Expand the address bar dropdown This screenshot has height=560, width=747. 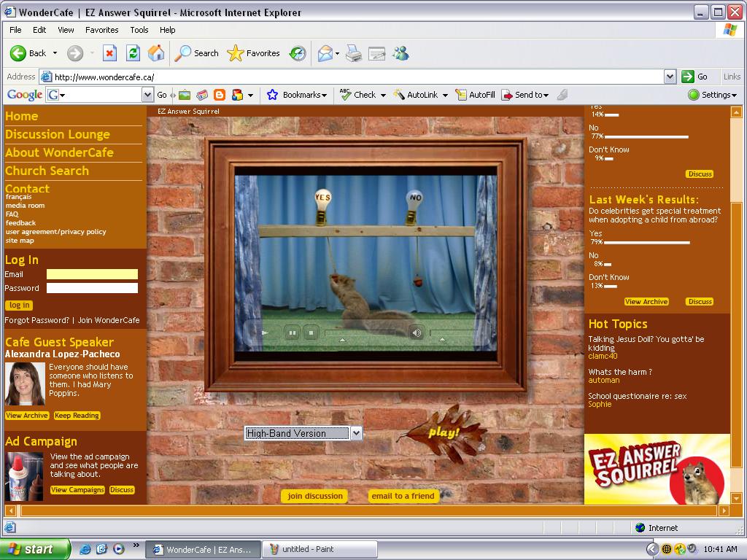click(670, 77)
